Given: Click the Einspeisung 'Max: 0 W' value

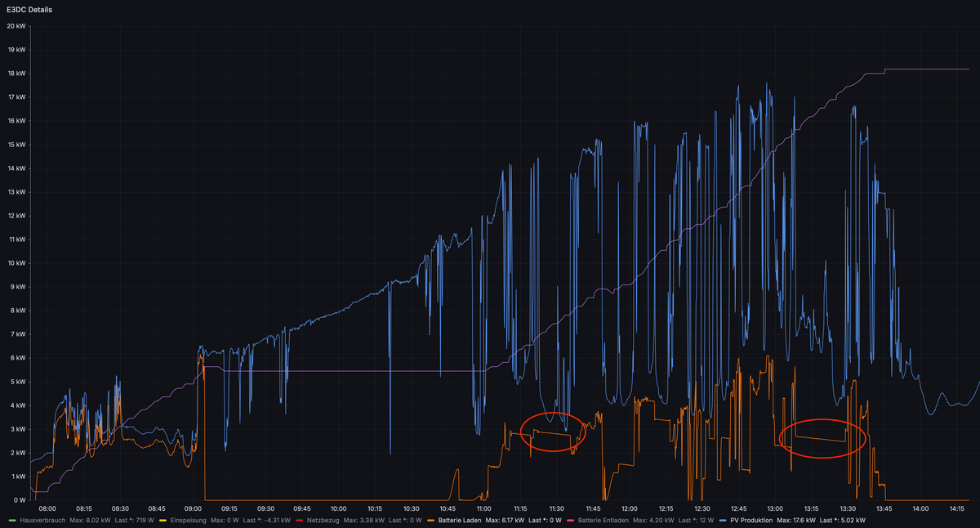Looking at the screenshot, I should click(x=225, y=520).
